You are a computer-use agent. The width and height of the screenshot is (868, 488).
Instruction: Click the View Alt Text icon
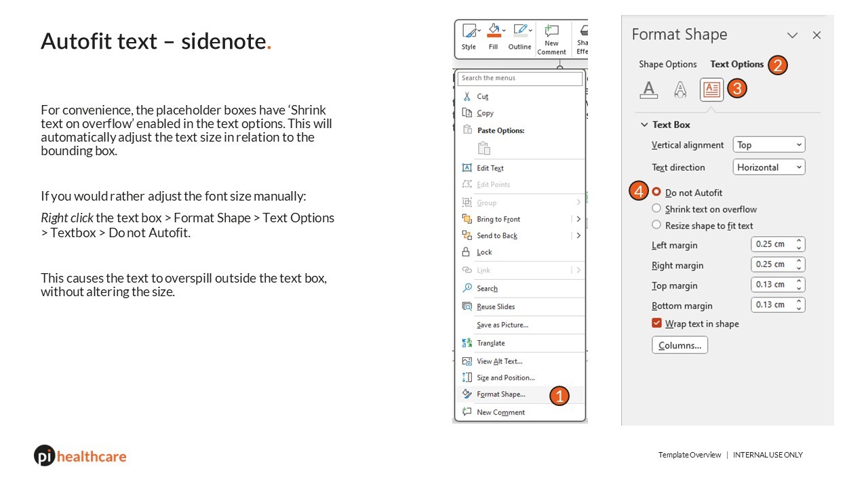(x=467, y=361)
